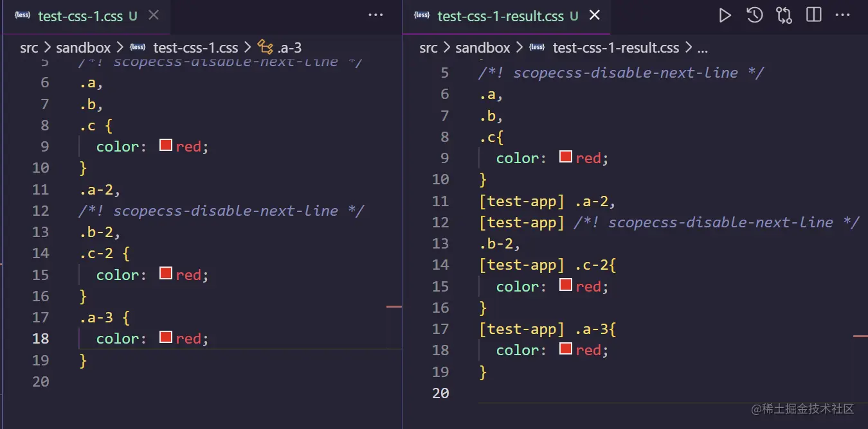
Task: Open red color swatch on left line 18
Action: coord(166,337)
